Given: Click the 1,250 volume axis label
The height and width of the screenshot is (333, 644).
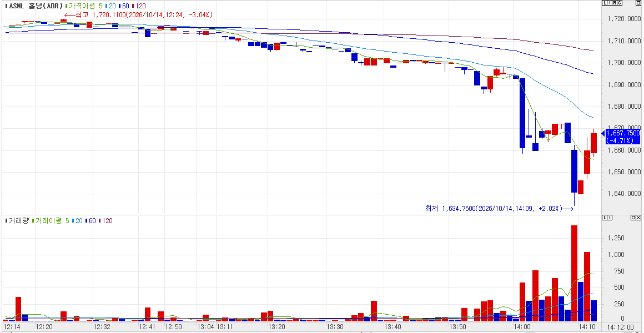Looking at the screenshot, I should click(x=617, y=238).
